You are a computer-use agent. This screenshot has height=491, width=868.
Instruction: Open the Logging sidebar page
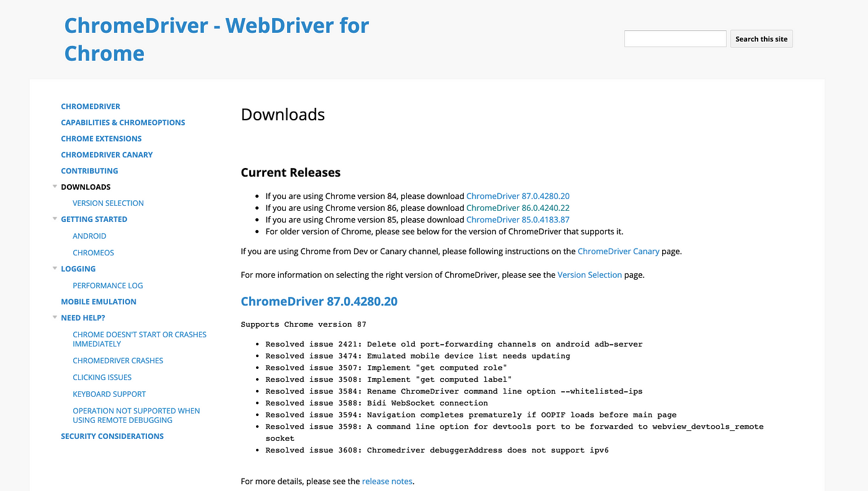point(78,269)
